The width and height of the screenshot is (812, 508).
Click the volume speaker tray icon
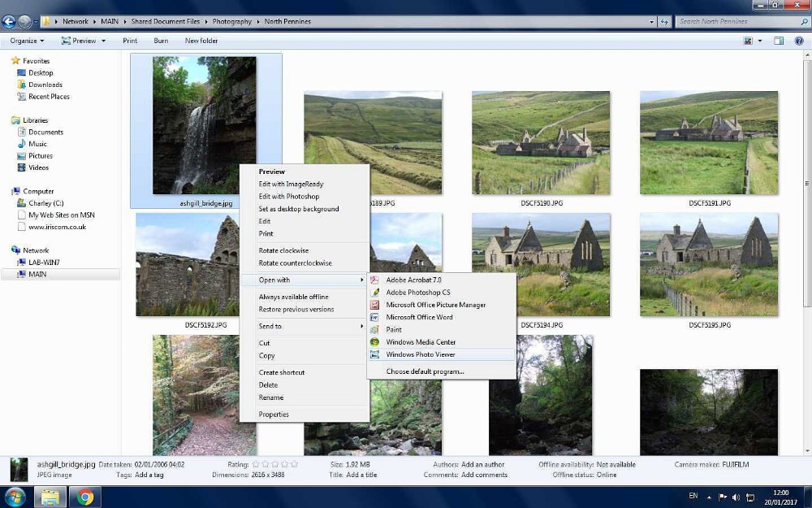736,497
